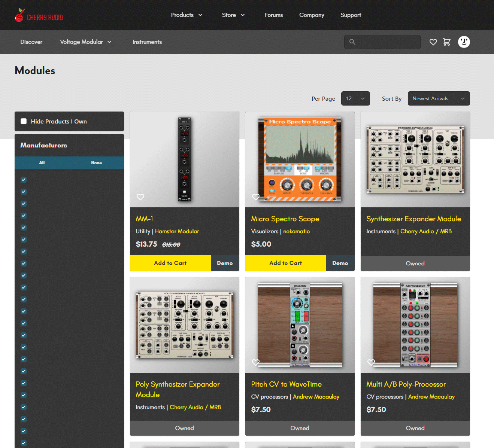
Task: Open the shopping cart icon
Action: tap(447, 42)
